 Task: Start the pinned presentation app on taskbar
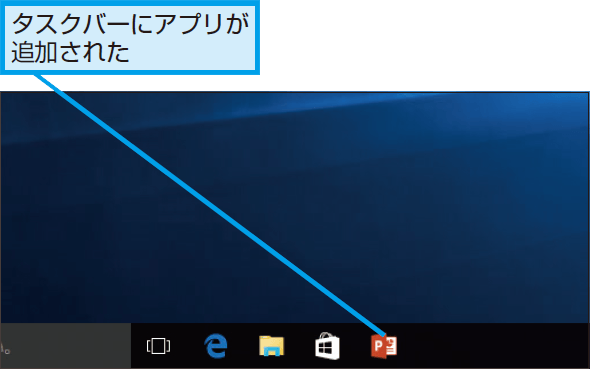click(384, 346)
